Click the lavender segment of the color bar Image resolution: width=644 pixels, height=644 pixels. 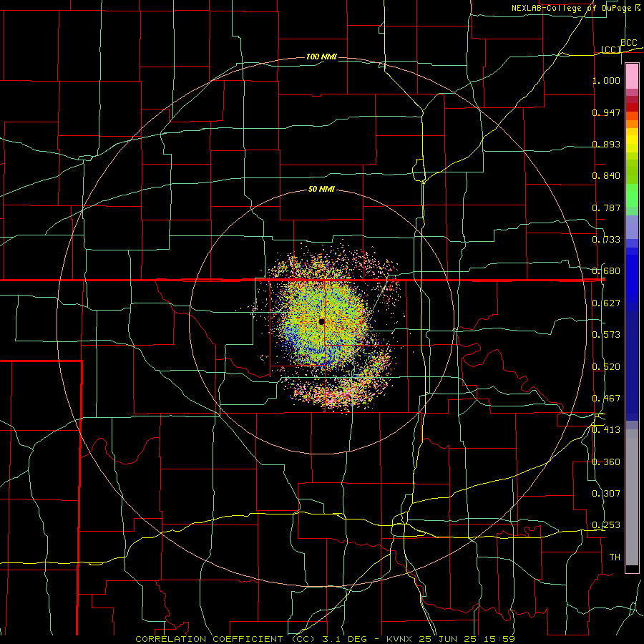click(632, 227)
